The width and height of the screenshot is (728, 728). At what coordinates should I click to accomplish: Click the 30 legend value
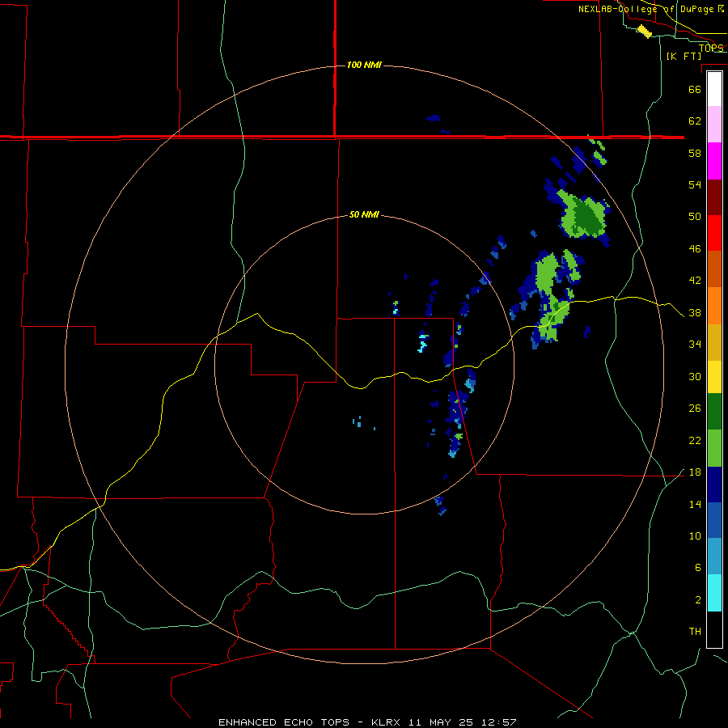[695, 376]
